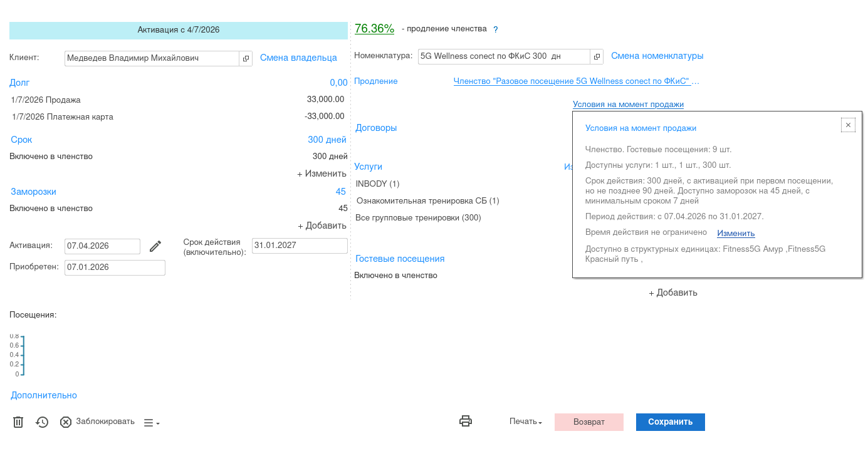Click pencil icon to edit activation date
This screenshot has width=868, height=461.
pos(155,247)
